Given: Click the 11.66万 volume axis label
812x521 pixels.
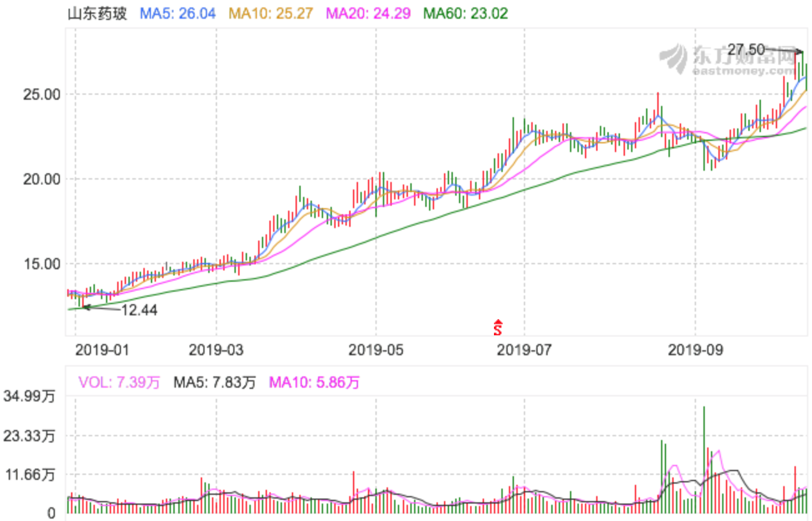Looking at the screenshot, I should point(30,475).
